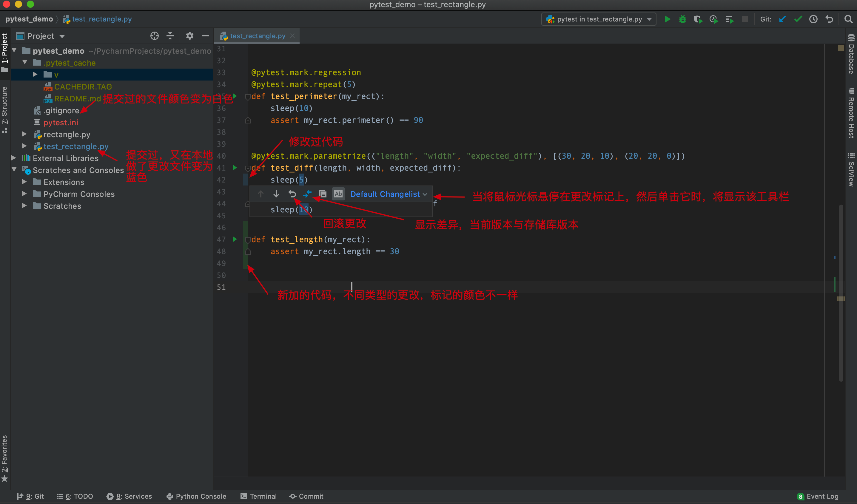Open the Python Console
This screenshot has height=504, width=857.
196,496
